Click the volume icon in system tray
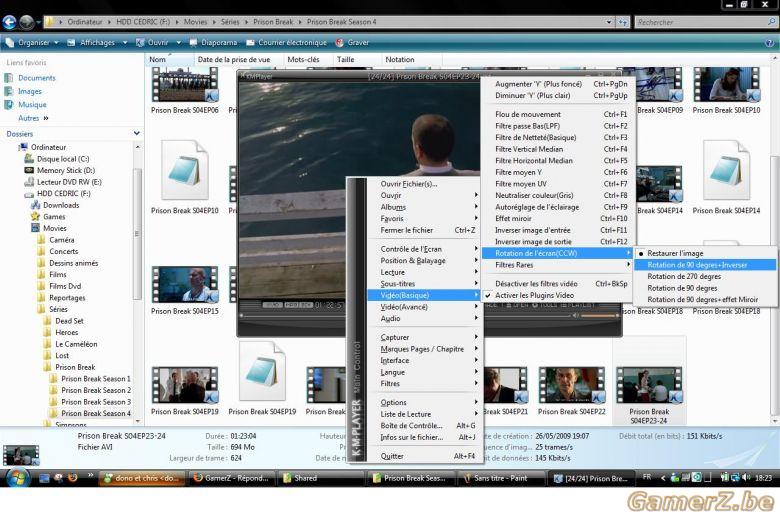Viewport: 780px width, 519px height. pyautogui.click(x=746, y=478)
